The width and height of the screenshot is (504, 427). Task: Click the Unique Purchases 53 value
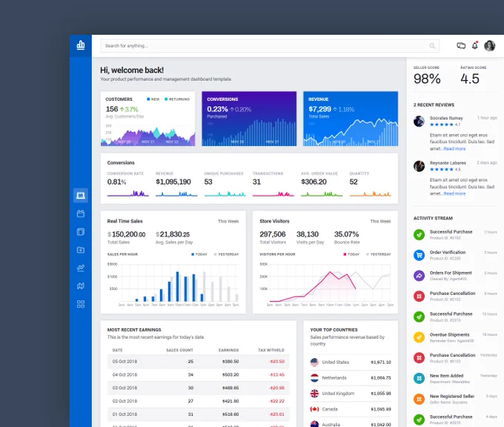[208, 182]
